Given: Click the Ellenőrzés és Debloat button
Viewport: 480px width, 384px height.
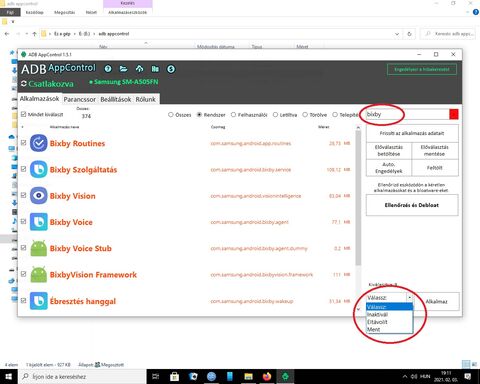Looking at the screenshot, I should [x=412, y=205].
